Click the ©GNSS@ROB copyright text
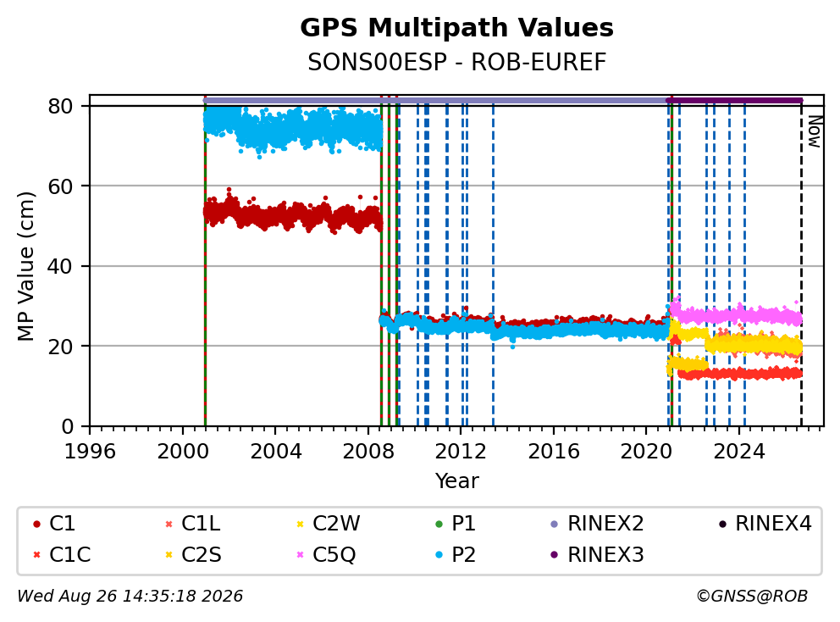This screenshot has width=840, height=622. [x=752, y=596]
